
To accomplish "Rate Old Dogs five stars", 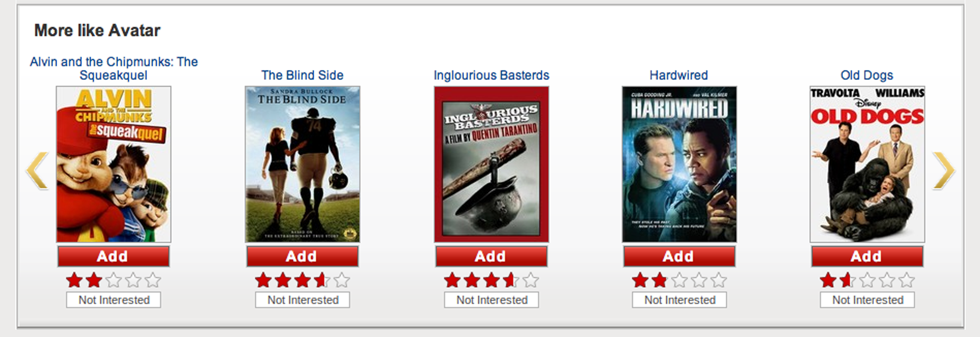I will coord(907,280).
